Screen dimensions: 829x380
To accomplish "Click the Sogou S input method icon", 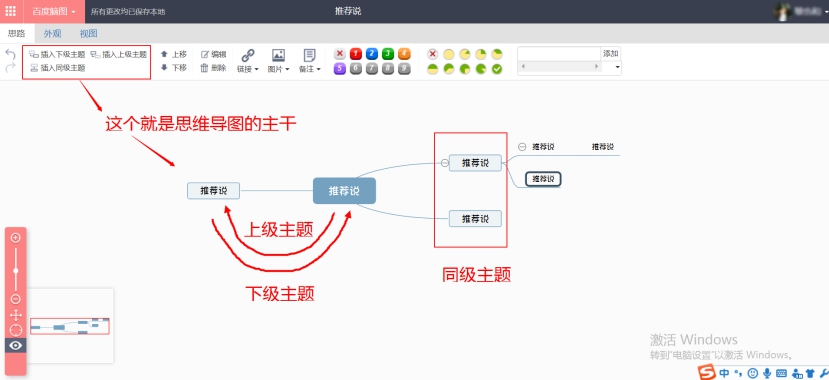I will (707, 372).
